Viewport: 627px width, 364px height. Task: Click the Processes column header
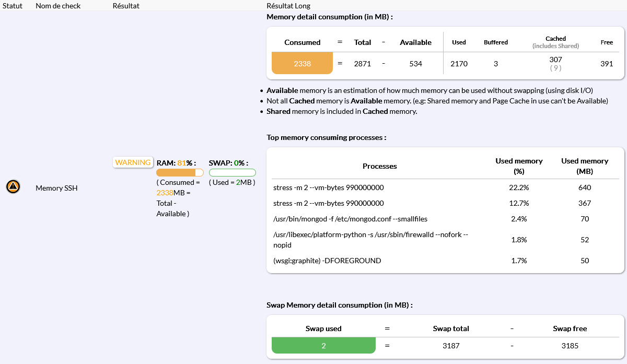(x=380, y=166)
